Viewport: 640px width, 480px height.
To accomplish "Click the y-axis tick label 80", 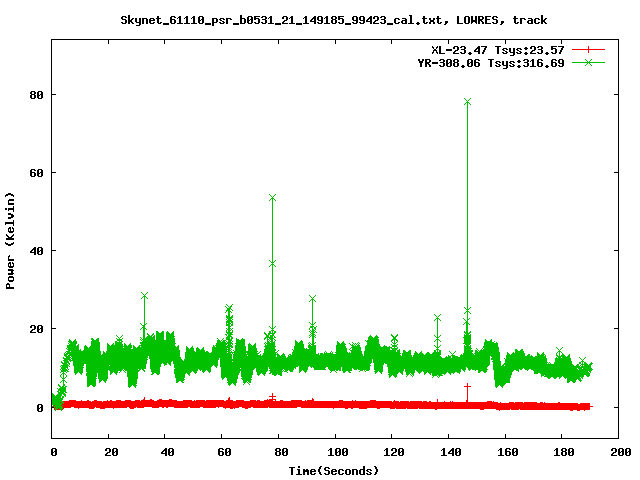I will 35,94.
